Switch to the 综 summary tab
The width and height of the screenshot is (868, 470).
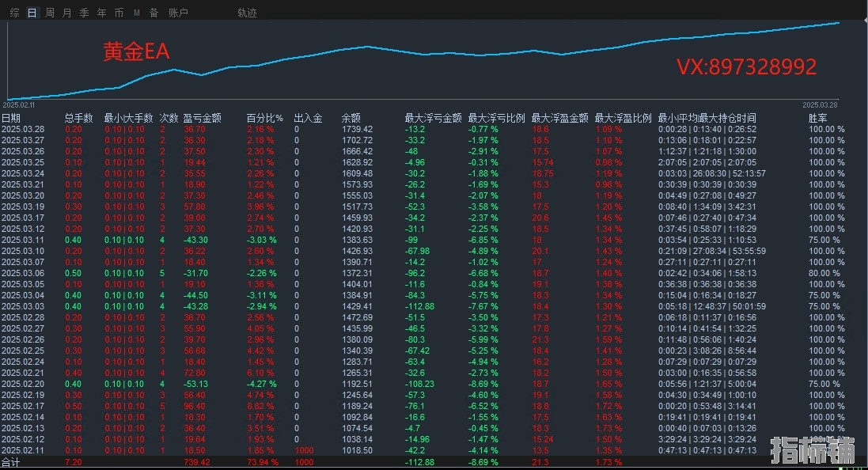(14, 13)
